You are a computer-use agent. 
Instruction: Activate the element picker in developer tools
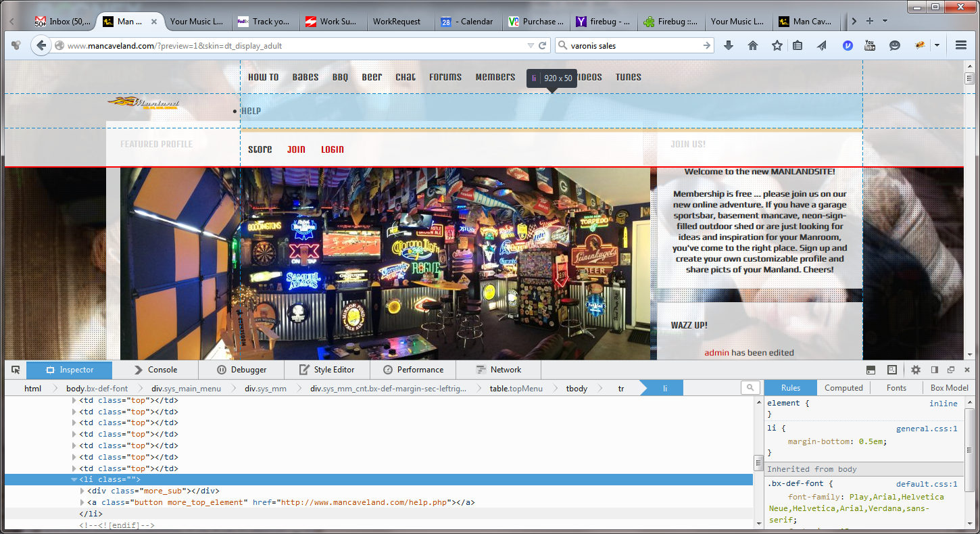pyautogui.click(x=16, y=370)
